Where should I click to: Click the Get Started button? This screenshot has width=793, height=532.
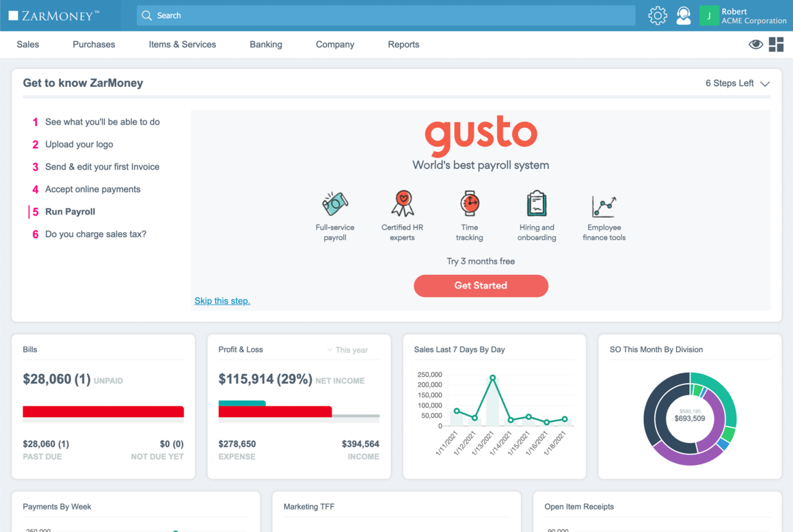[481, 286]
